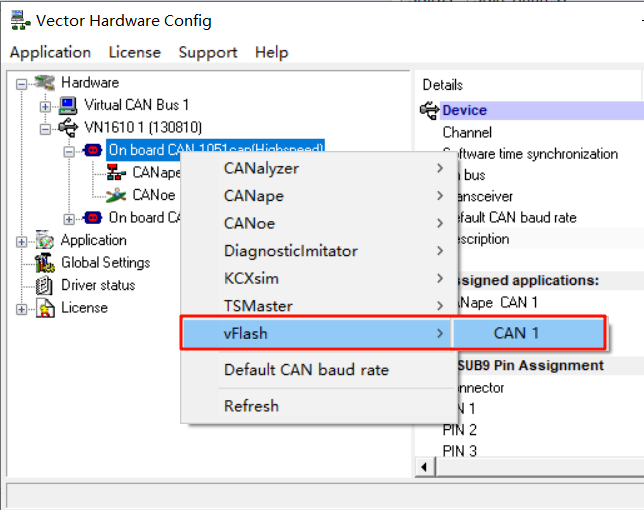This screenshot has height=510, width=644.
Task: Click the License tree node icon
Action: tap(45, 308)
